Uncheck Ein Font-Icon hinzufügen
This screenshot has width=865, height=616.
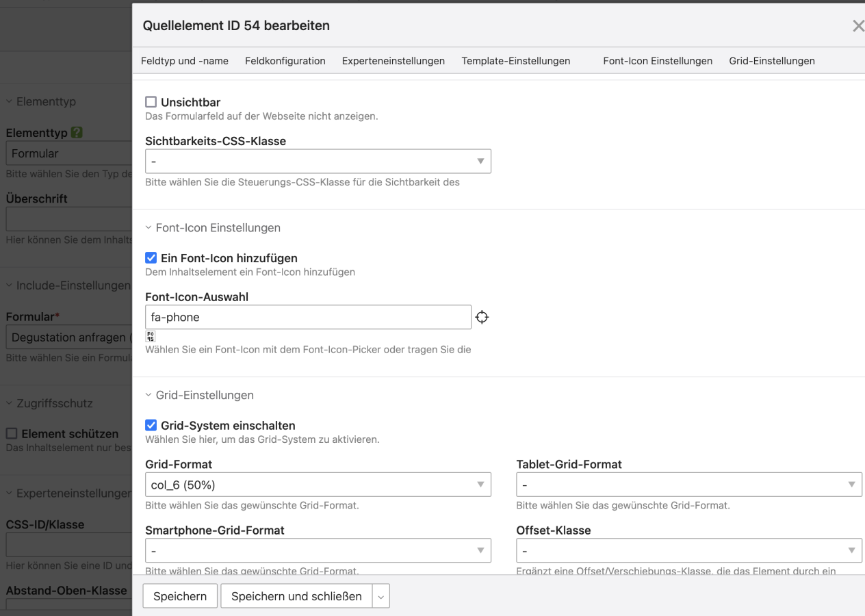(x=151, y=258)
